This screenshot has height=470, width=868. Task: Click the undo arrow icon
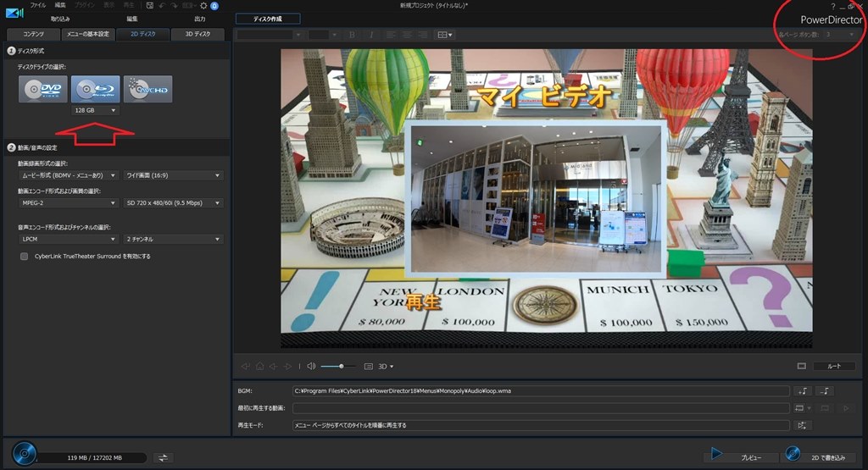point(162,6)
